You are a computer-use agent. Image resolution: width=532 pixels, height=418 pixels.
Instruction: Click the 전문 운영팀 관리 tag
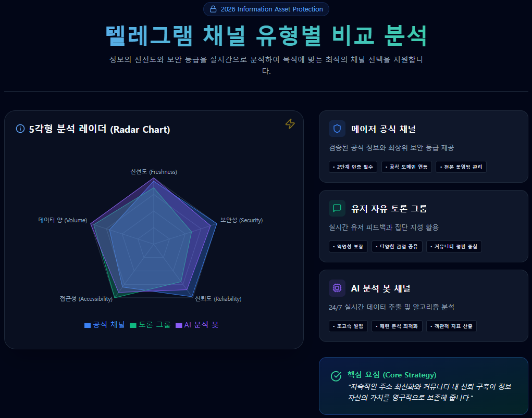(x=461, y=167)
